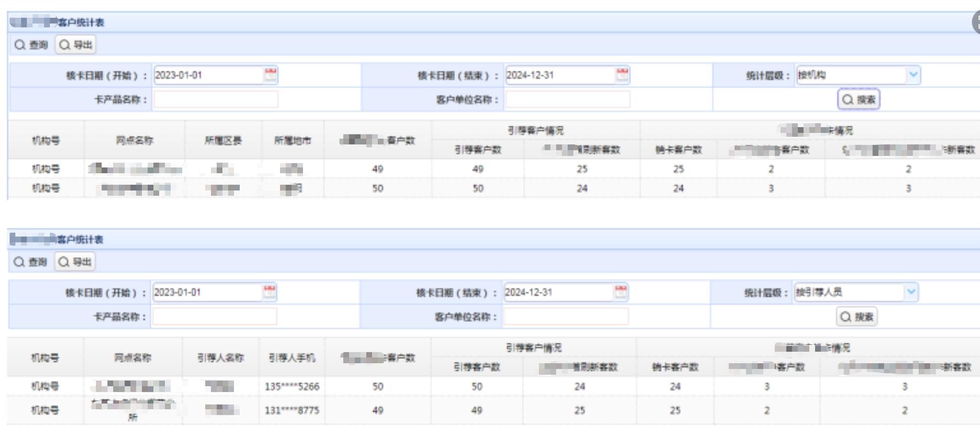The height and width of the screenshot is (440, 980).
Task: Click 所属区县 column header
Action: click(x=223, y=141)
